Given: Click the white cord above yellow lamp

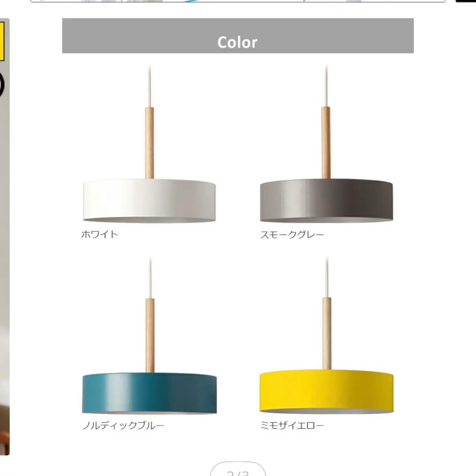Looking at the screenshot, I should coord(327,278).
